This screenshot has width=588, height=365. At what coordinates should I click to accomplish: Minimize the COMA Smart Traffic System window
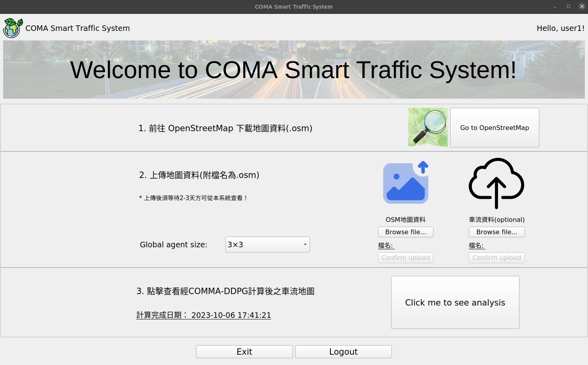(555, 7)
